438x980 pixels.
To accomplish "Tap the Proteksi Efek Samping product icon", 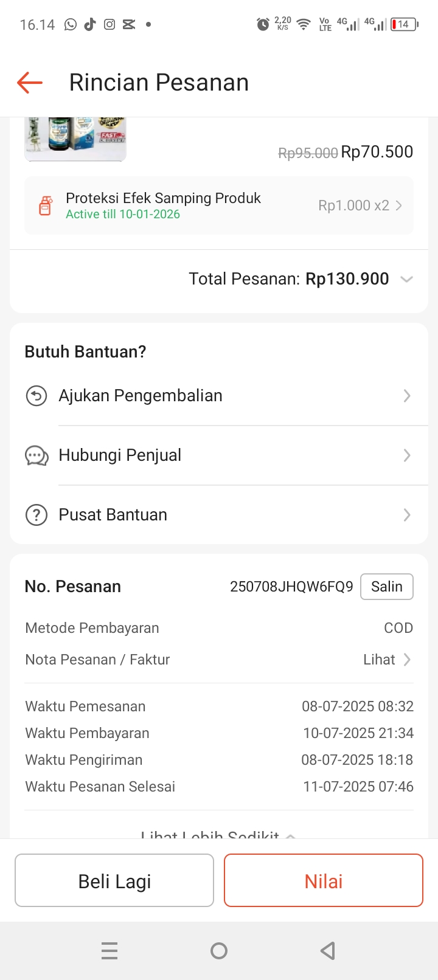I will (46, 206).
